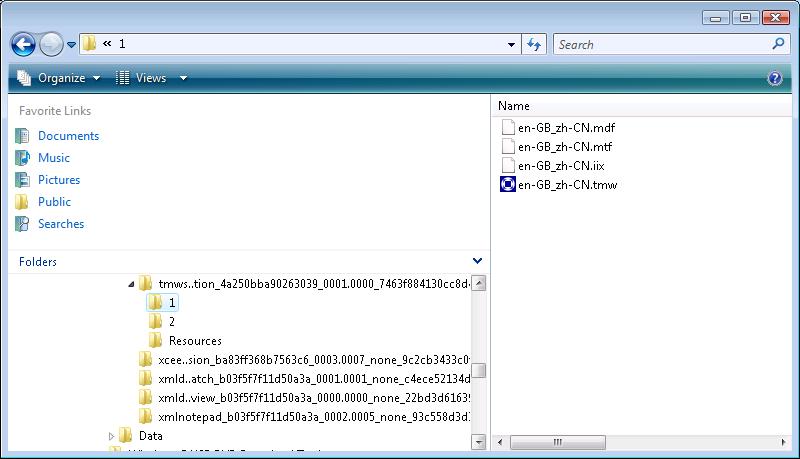The height and width of the screenshot is (459, 800).
Task: Collapse the Folders pane with chevron
Action: [477, 261]
